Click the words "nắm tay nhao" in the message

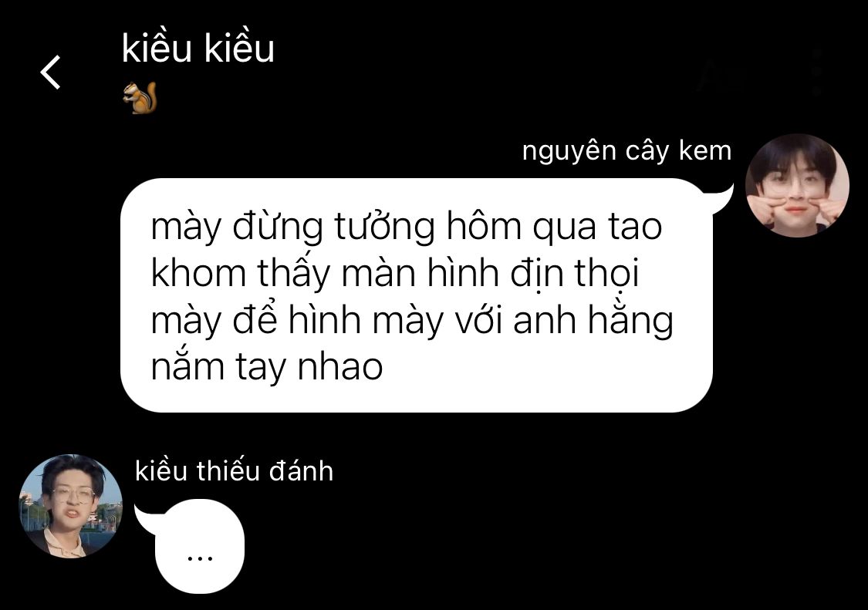267,367
